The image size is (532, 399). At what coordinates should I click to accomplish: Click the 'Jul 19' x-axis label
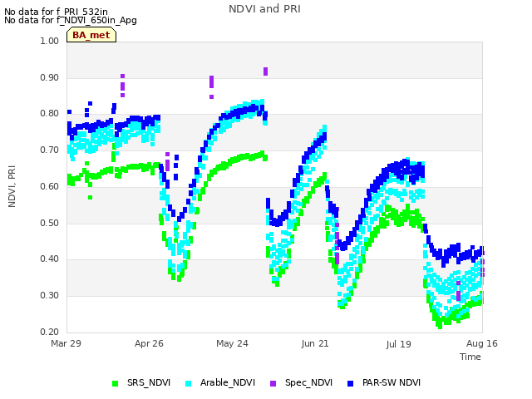pos(398,344)
